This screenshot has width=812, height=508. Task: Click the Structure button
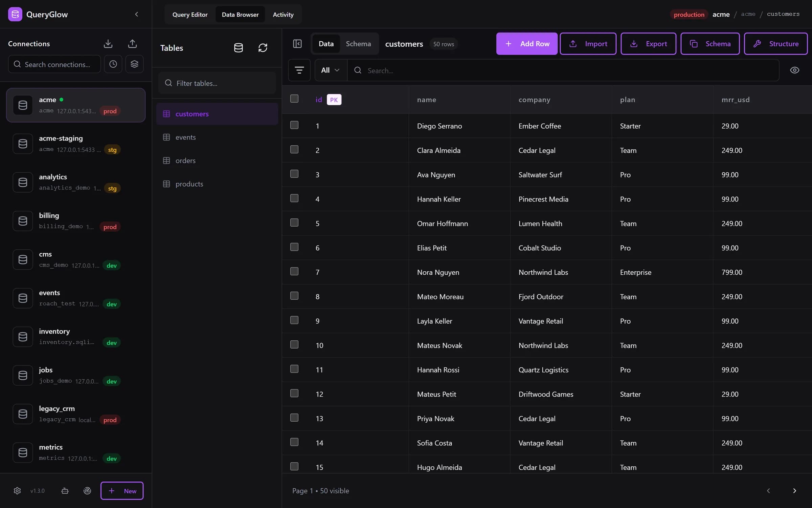776,44
